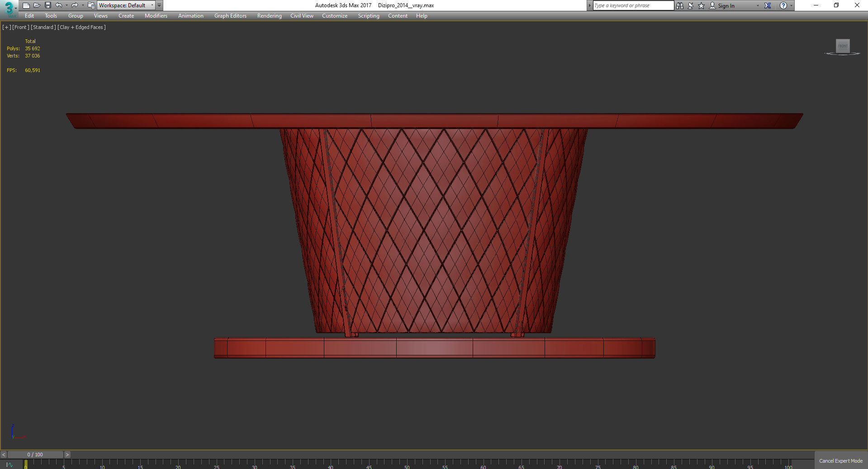Open Customize Quick Access Toolbar dropdown
Image resolution: width=868 pixels, height=469 pixels.
pos(159,5)
